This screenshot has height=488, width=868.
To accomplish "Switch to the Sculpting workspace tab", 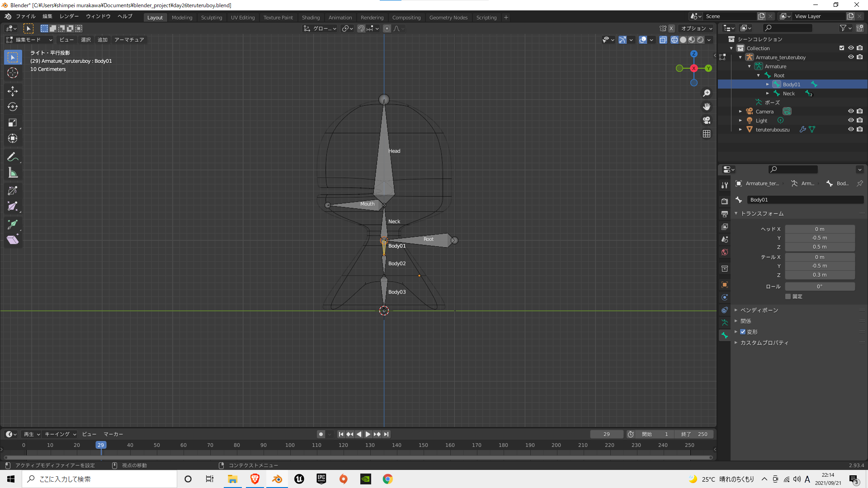I will coord(212,18).
